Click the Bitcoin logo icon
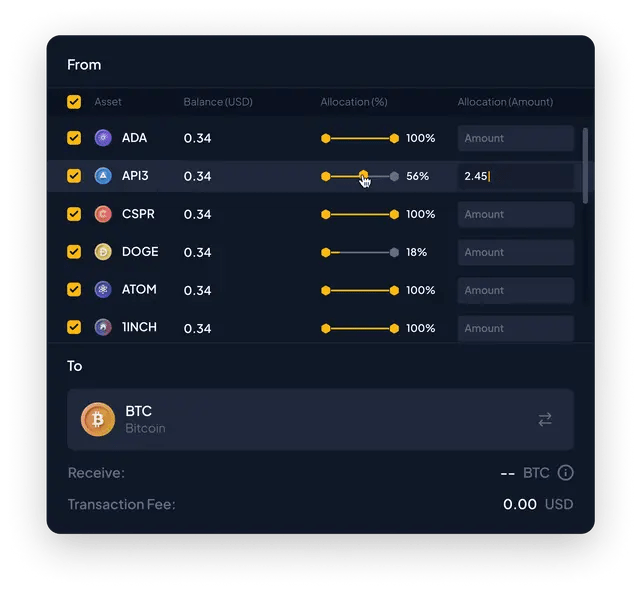This screenshot has height=590, width=640. click(x=98, y=419)
